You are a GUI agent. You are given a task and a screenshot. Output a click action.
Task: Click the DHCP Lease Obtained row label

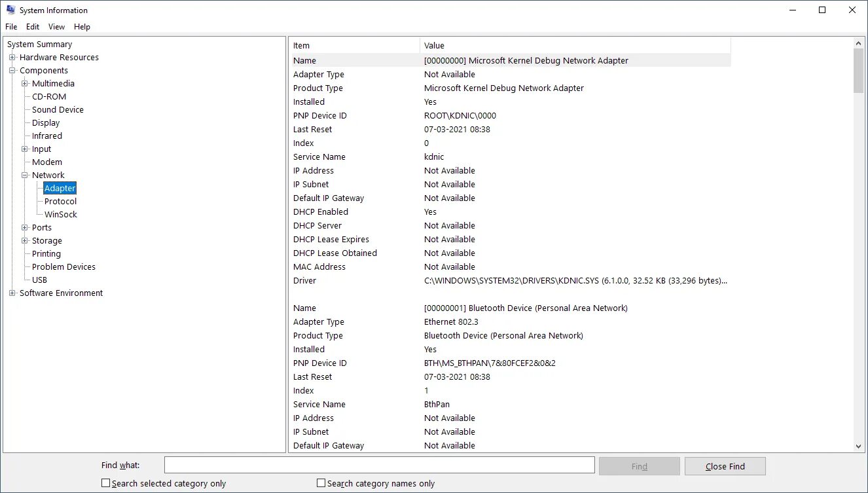tap(335, 253)
